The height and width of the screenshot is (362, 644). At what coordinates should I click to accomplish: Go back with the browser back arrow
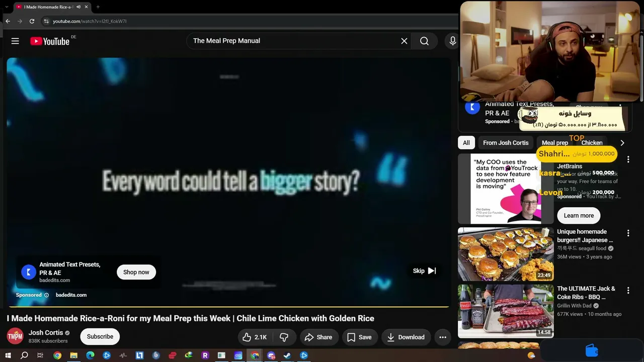(8, 21)
